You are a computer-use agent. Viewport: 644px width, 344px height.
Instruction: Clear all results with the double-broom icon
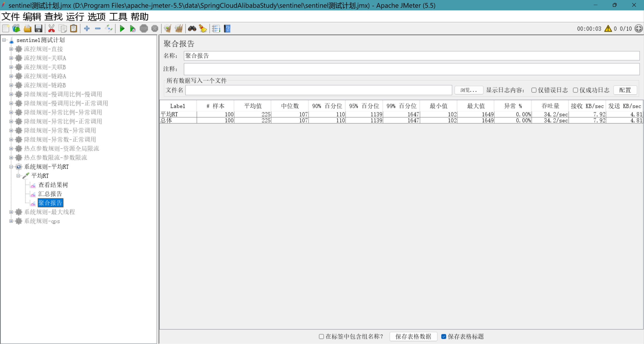tap(179, 28)
